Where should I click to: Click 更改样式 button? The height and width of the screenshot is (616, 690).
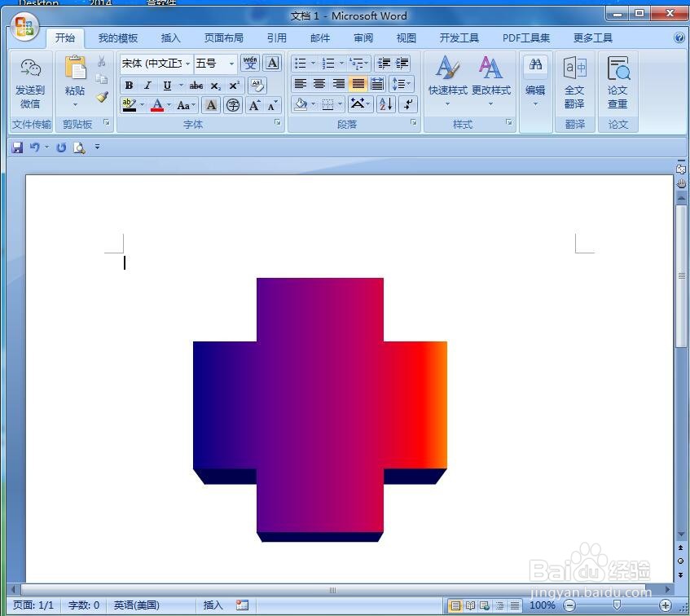491,81
